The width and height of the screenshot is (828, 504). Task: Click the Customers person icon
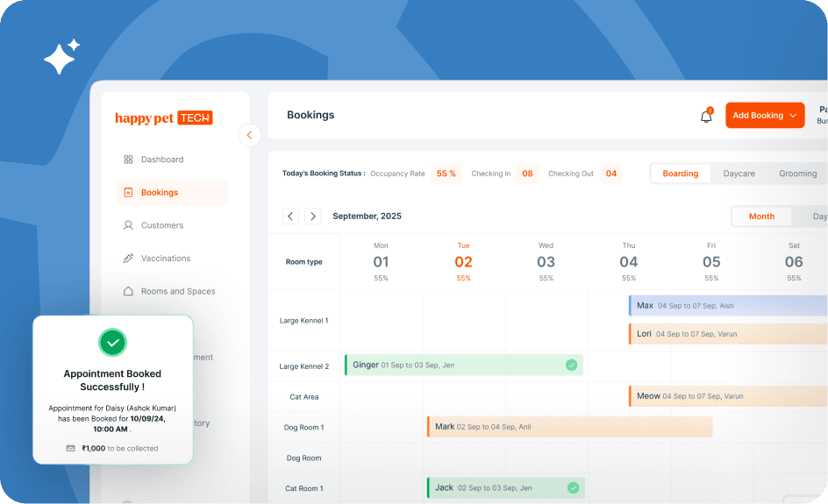128,225
